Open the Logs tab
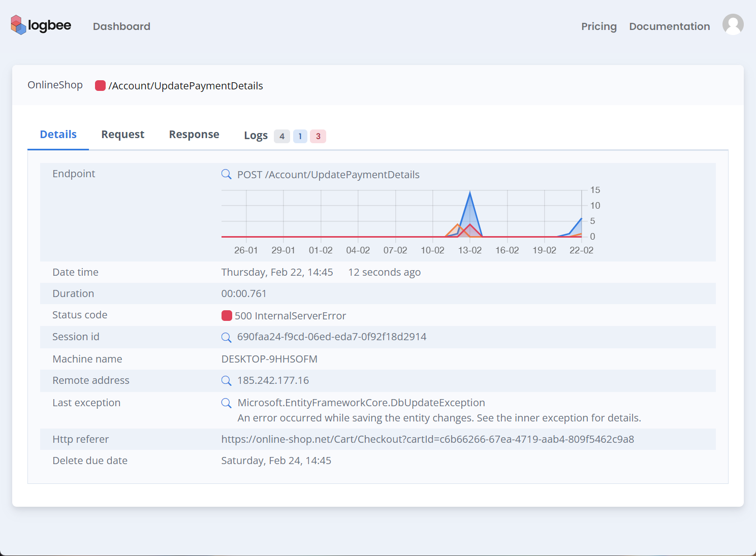The image size is (756, 556). pyautogui.click(x=256, y=136)
